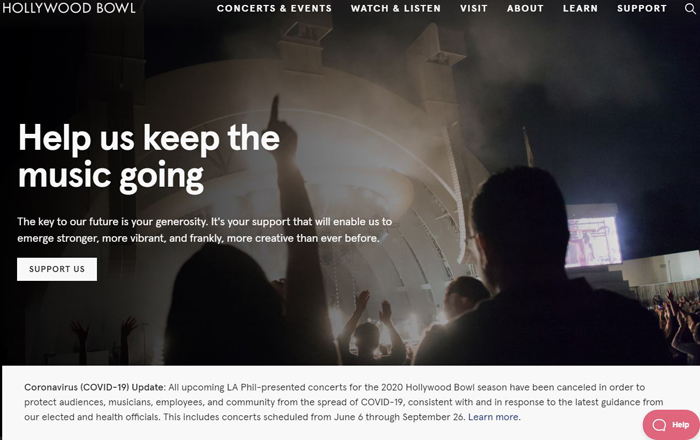The width and height of the screenshot is (700, 440).
Task: Click the glowing video screen in hero photo
Action: coord(593,241)
